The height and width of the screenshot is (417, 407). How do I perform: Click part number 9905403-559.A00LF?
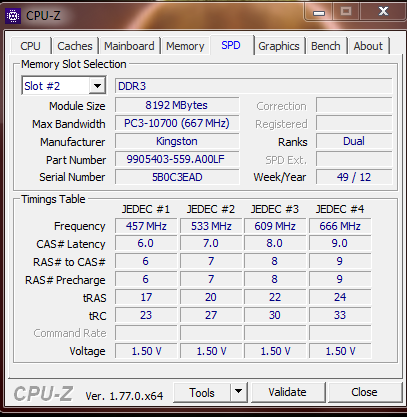177,159
